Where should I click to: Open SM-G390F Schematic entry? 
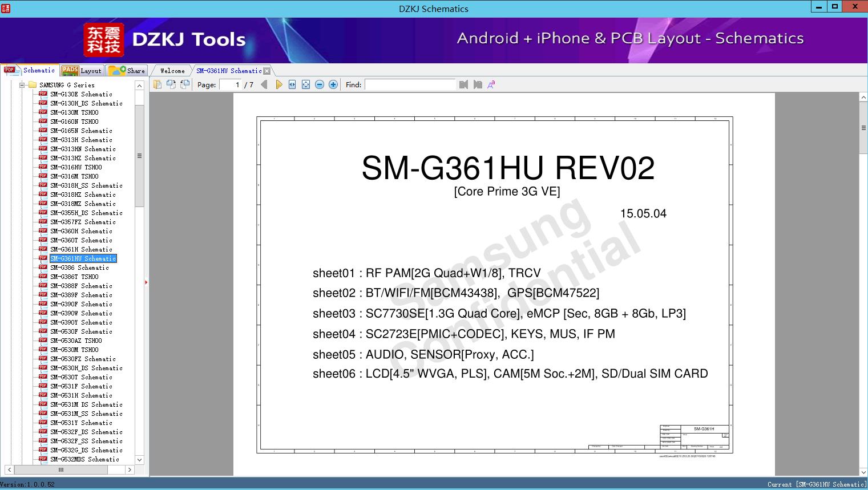click(81, 304)
